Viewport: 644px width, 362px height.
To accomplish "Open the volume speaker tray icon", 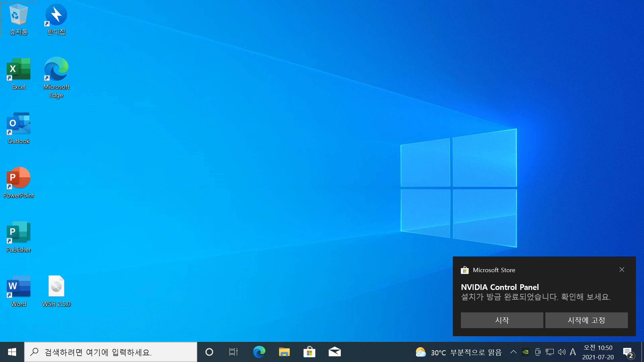I will pos(562,352).
